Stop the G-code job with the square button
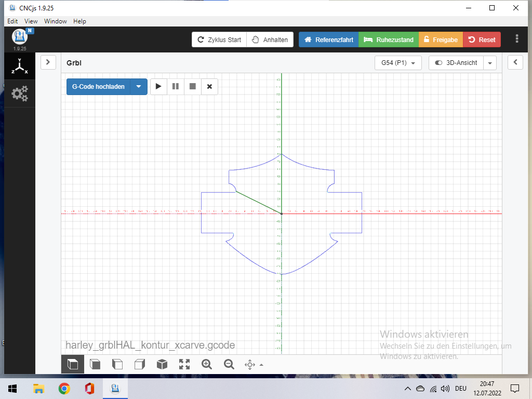532x399 pixels. tap(193, 87)
